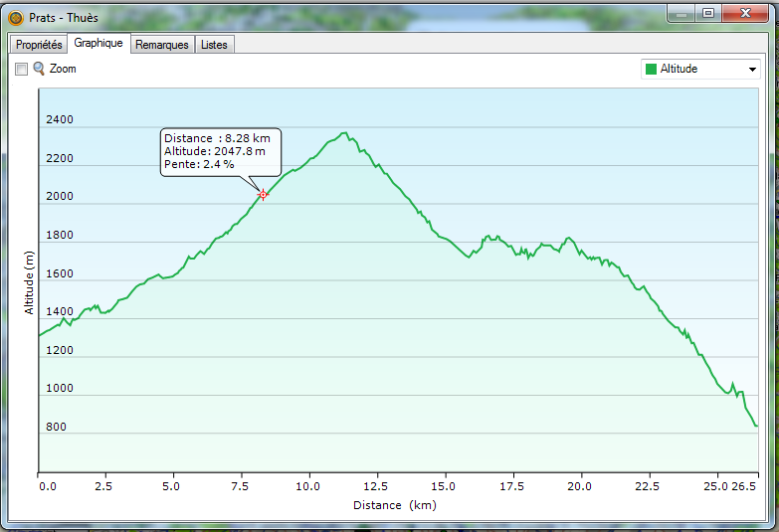Click the red crosshair marker on the curve
The image size is (779, 532).
[263, 195]
